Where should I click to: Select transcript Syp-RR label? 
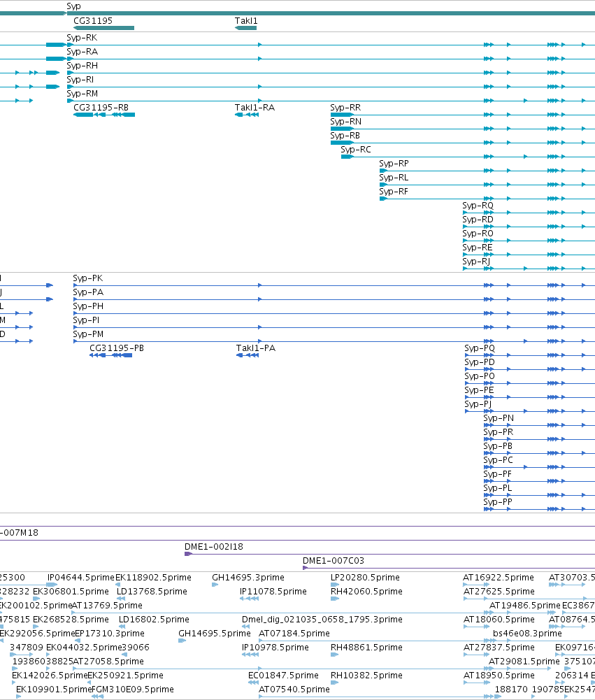tap(345, 107)
